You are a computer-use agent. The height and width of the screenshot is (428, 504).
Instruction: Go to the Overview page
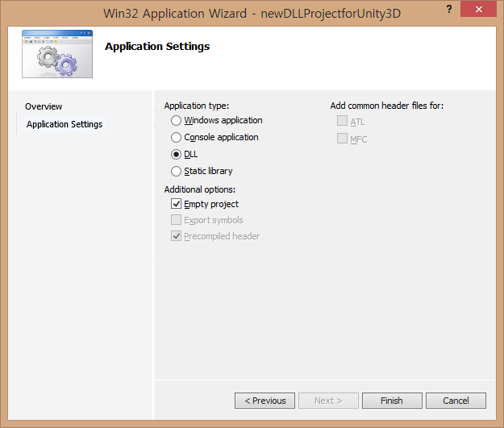[x=44, y=106]
